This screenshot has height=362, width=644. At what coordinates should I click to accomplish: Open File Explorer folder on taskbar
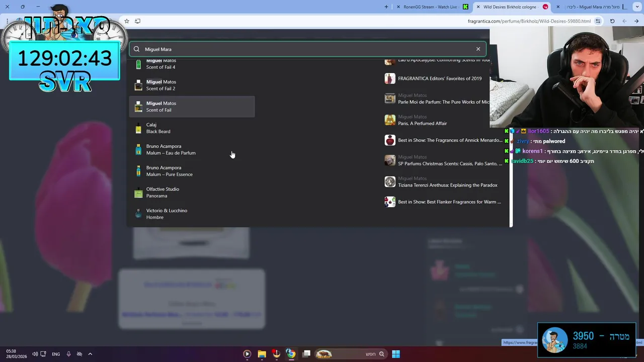[x=262, y=354]
